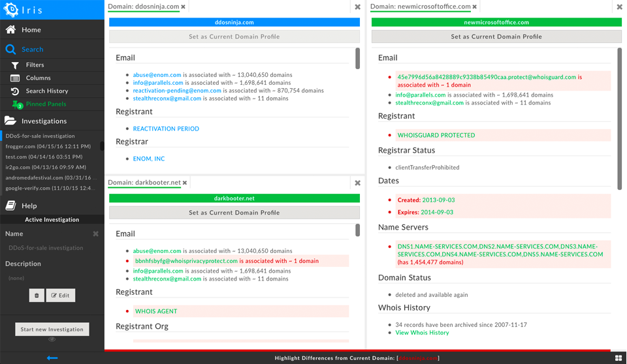The width and height of the screenshot is (627, 364).
Task: Open ENOM, INC registrar link
Action: [x=149, y=159]
